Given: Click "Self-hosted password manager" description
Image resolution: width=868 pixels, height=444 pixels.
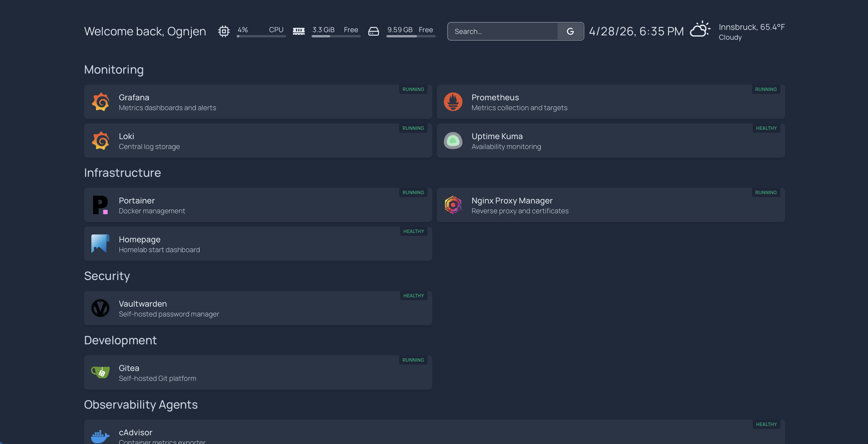Looking at the screenshot, I should 169,314.
